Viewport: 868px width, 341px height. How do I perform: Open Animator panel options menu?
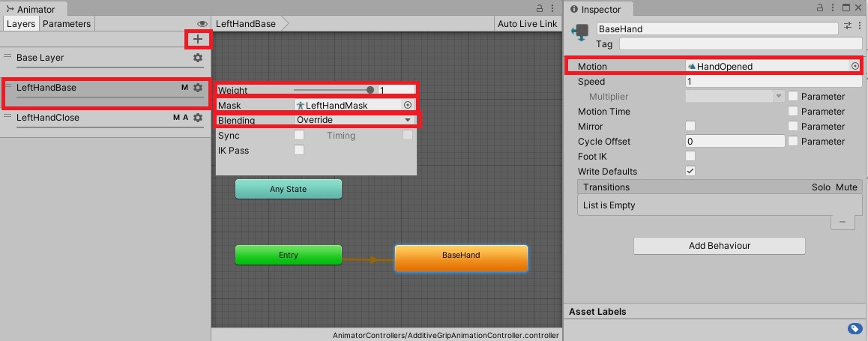(x=553, y=8)
